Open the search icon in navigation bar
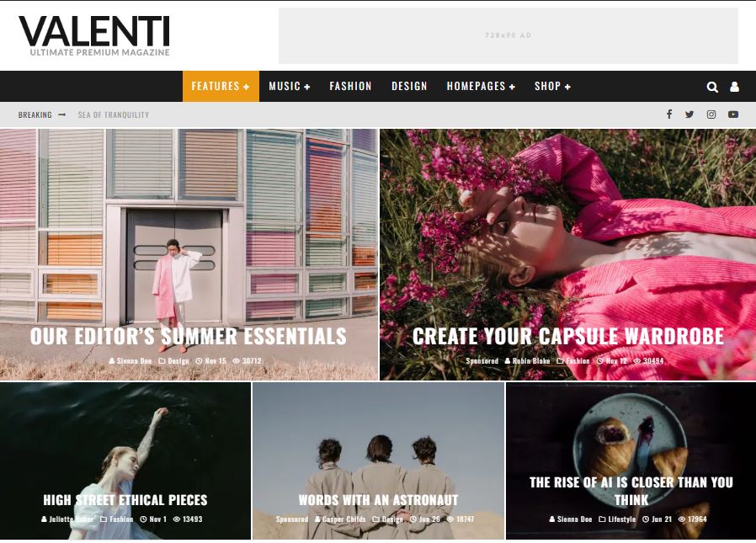Viewport: 756px width, 543px height. 712,87
